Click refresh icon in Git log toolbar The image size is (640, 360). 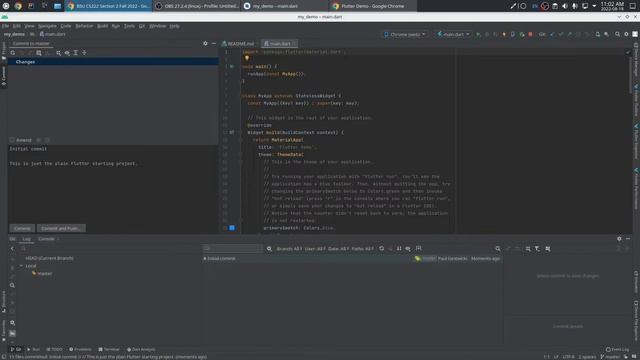[381, 249]
